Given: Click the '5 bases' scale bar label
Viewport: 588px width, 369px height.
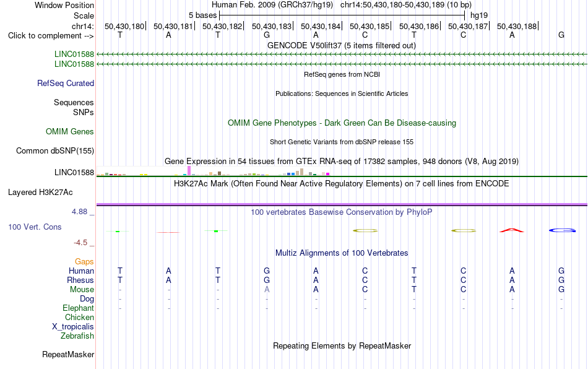Looking at the screenshot, I should tap(202, 15).
